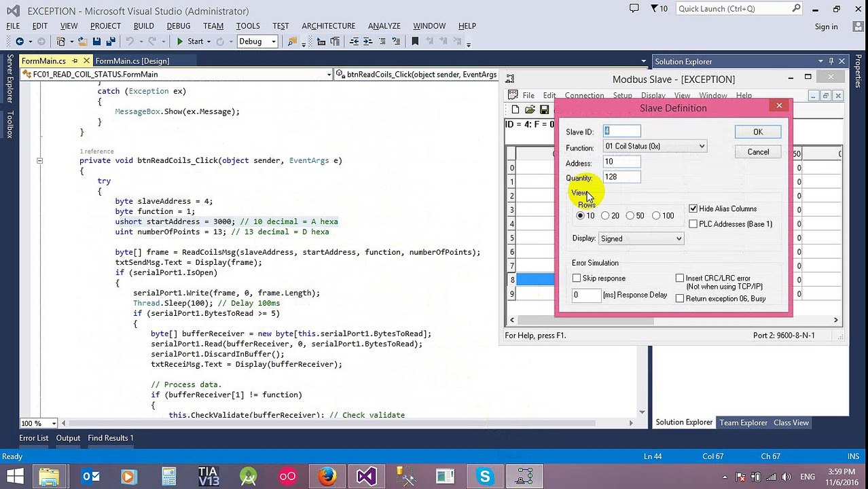868x489 pixels.
Task: Click New document icon in Modbus Slave toolbar
Action: pos(516,109)
